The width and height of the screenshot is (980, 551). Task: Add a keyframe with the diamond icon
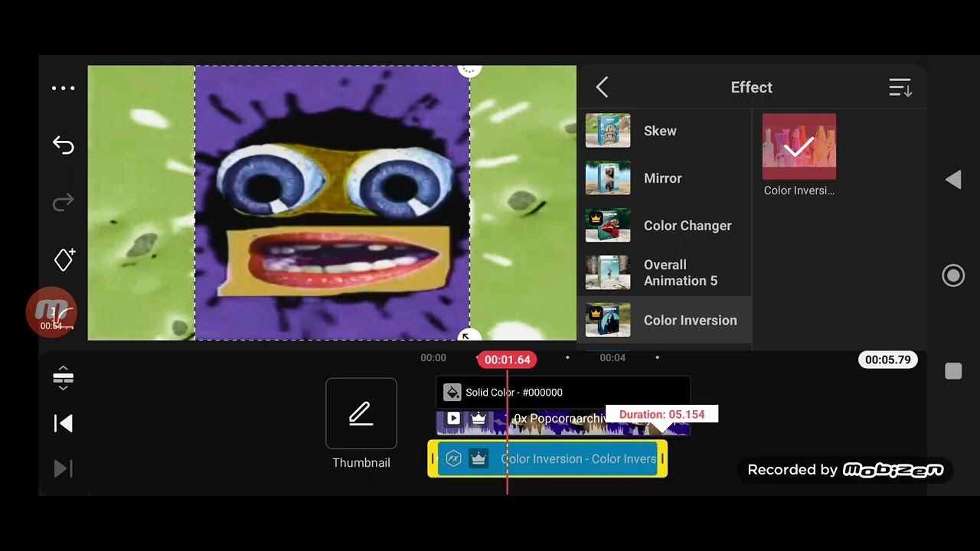64,259
